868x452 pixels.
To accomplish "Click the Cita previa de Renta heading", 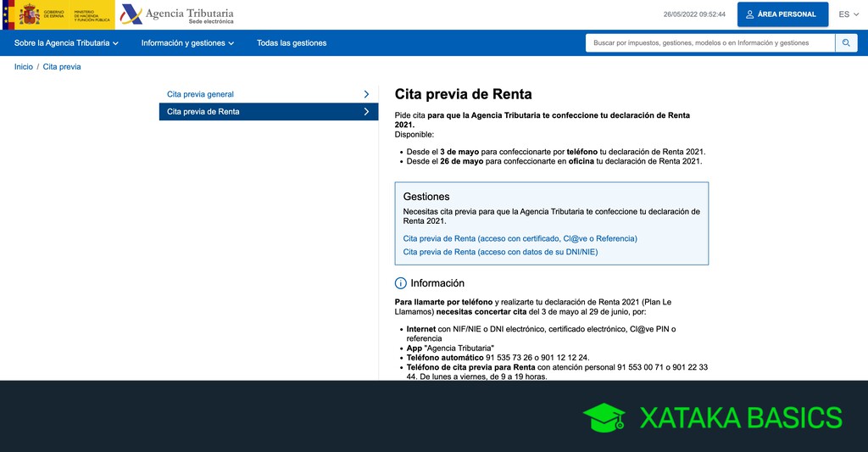I will 463,94.
